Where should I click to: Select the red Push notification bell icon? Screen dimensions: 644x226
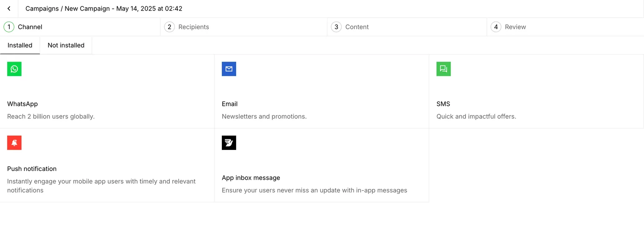click(x=14, y=143)
